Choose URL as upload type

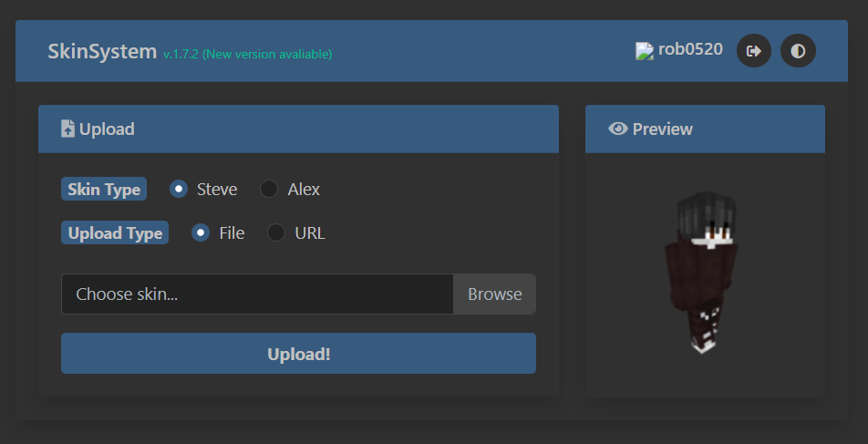[x=276, y=232]
